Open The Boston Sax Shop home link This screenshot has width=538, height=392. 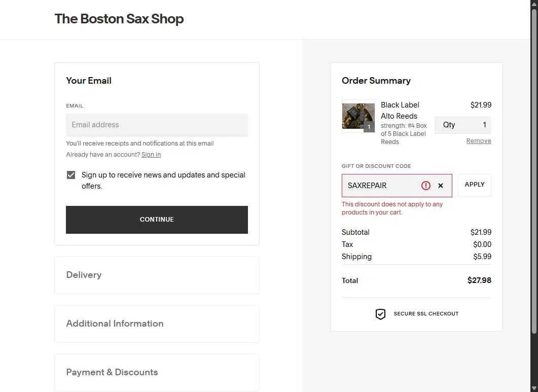(119, 19)
